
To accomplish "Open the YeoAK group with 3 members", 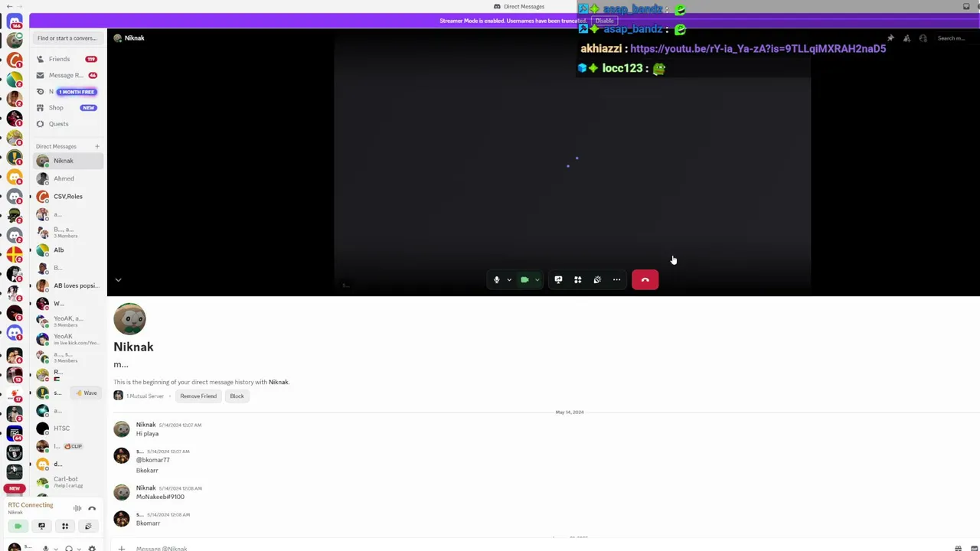I will pyautogui.click(x=68, y=321).
